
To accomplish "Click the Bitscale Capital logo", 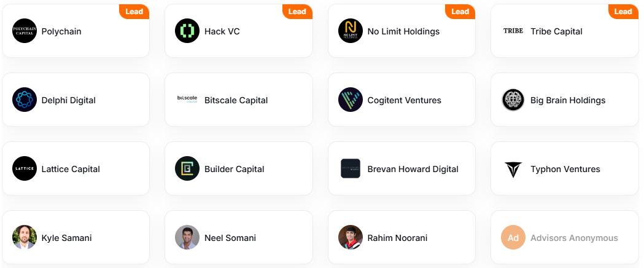I will pos(187,100).
